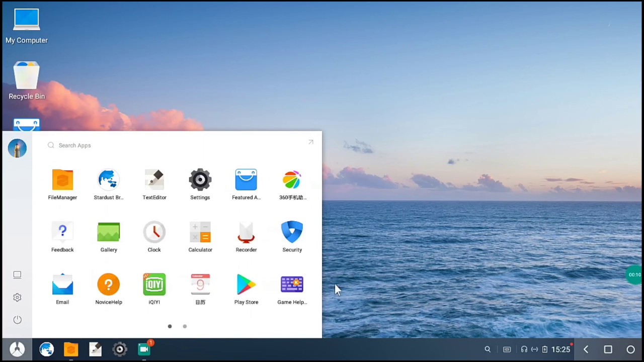Screen dimensions: 644x362
Task: Click the circular Home button
Action: pos(630,349)
